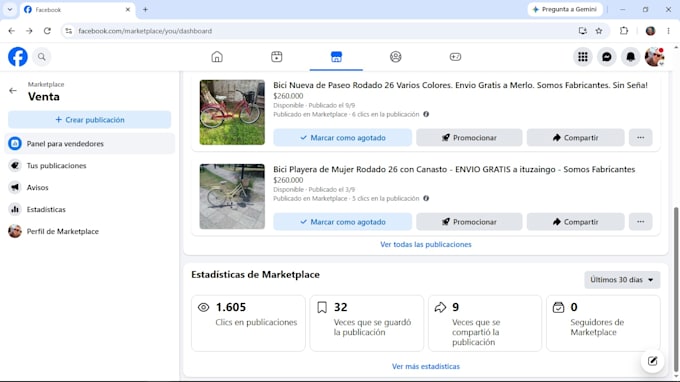Open the Facebook logo home link

18,57
